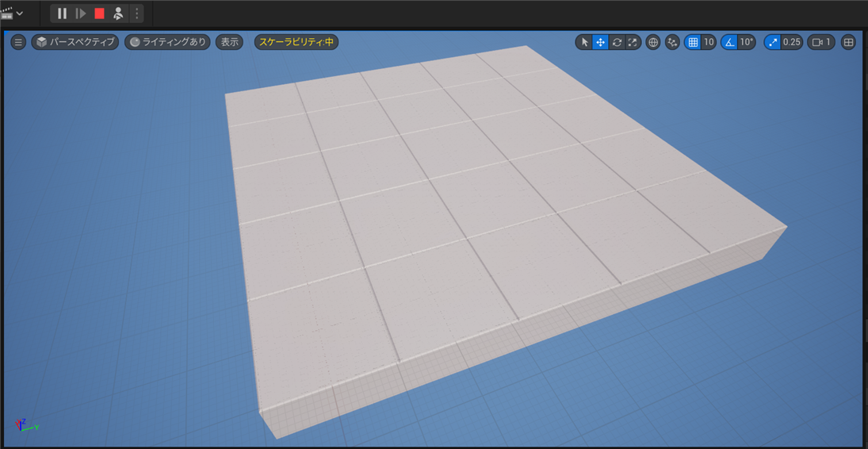Select the Rotate tool

click(617, 42)
